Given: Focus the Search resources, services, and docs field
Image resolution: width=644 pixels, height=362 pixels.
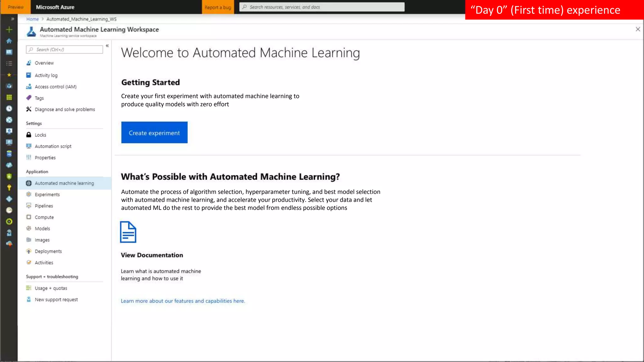Looking at the screenshot, I should click(x=322, y=7).
